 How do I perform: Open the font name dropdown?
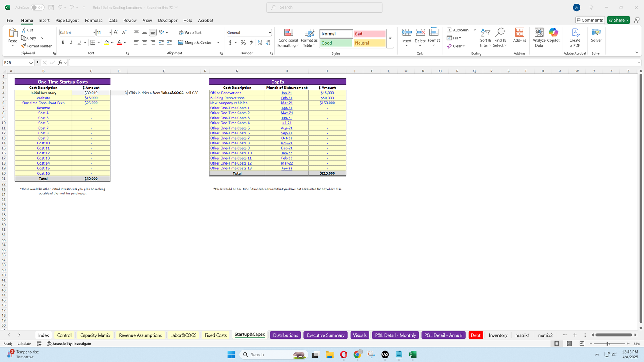pos(93,33)
